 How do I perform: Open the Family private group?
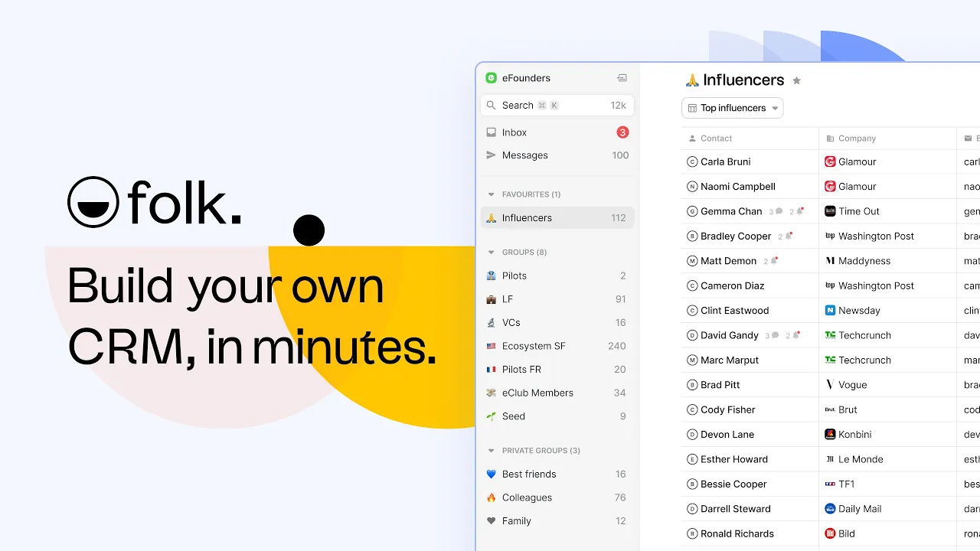click(x=557, y=521)
